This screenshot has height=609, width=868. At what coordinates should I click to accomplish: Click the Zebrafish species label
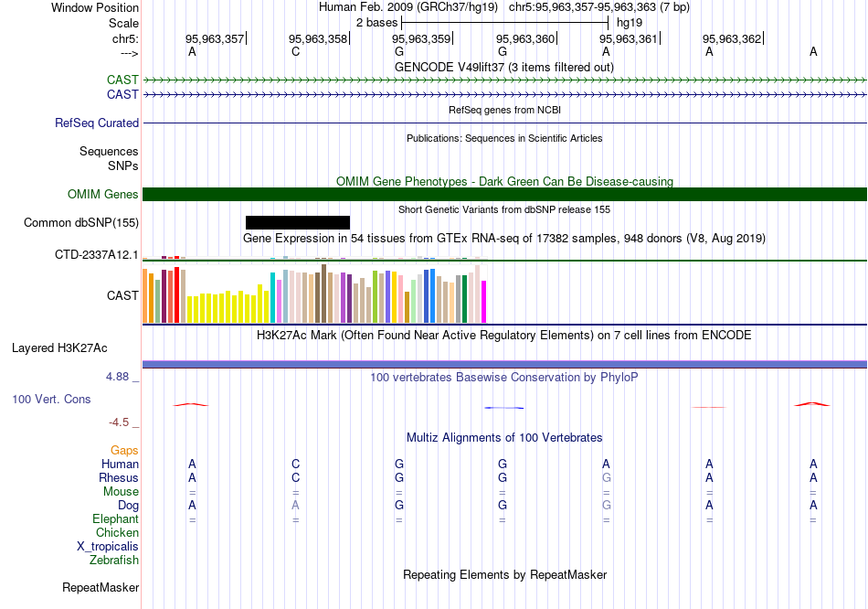[113, 561]
